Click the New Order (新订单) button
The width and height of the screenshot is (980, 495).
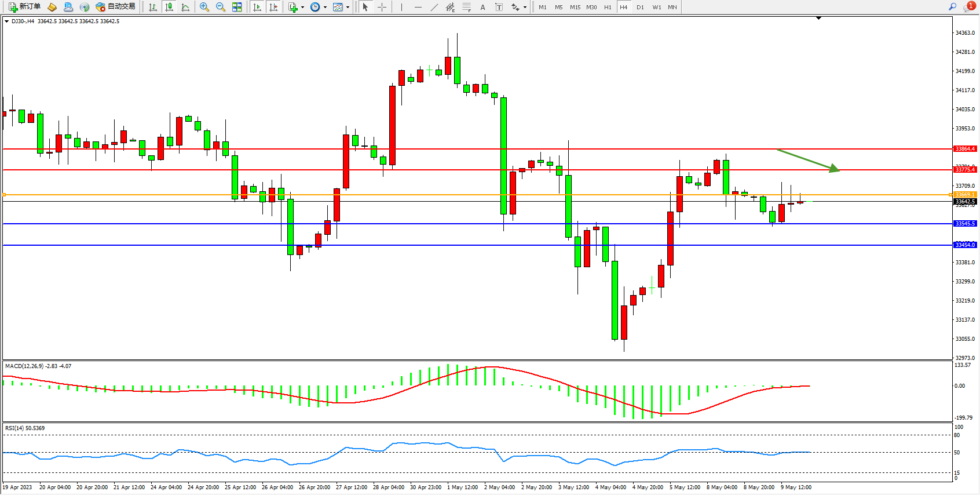tap(24, 7)
